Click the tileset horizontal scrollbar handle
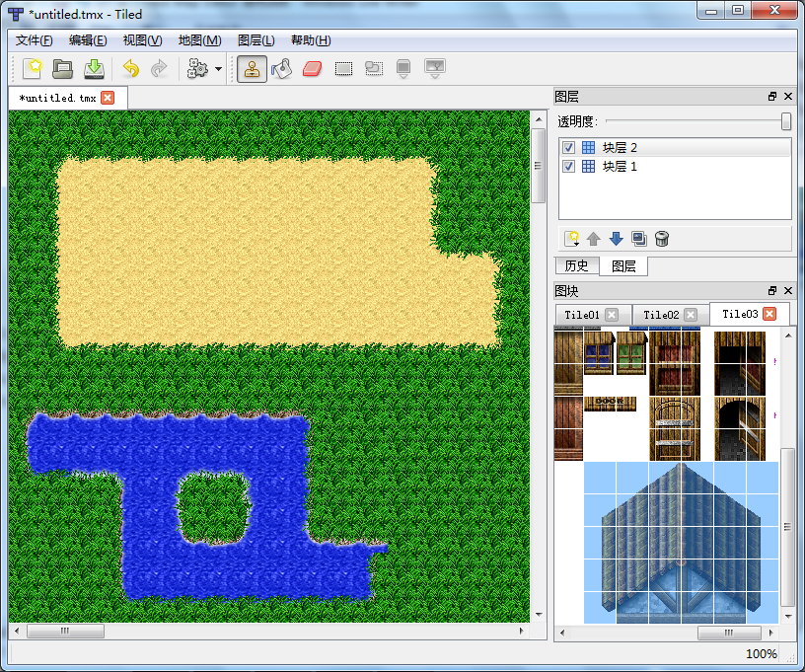The height and width of the screenshot is (672, 805). 729,633
